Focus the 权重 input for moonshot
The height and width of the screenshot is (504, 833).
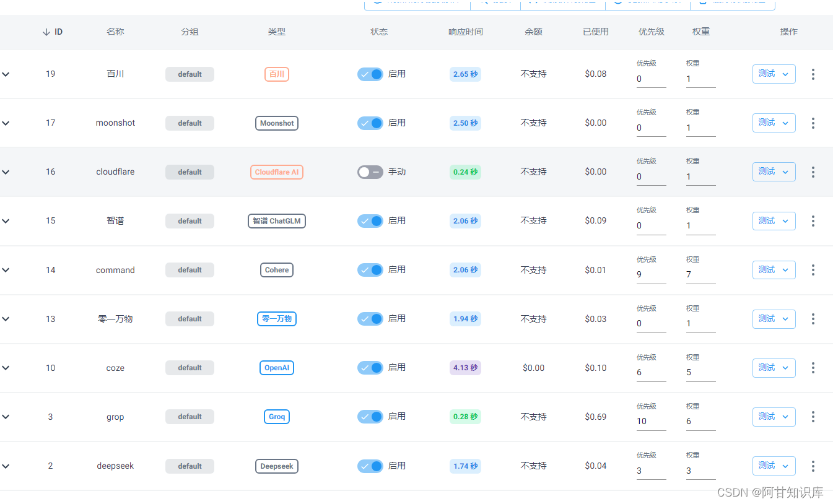(700, 128)
